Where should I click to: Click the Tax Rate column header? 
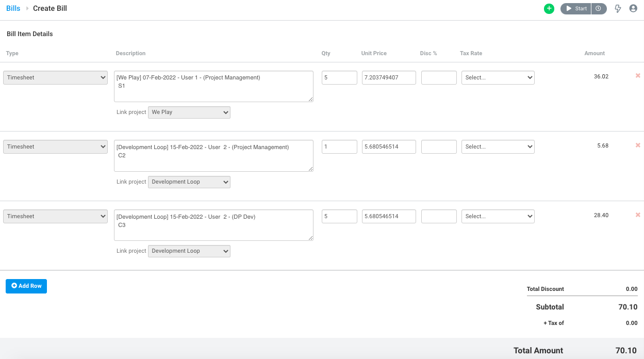coord(471,53)
